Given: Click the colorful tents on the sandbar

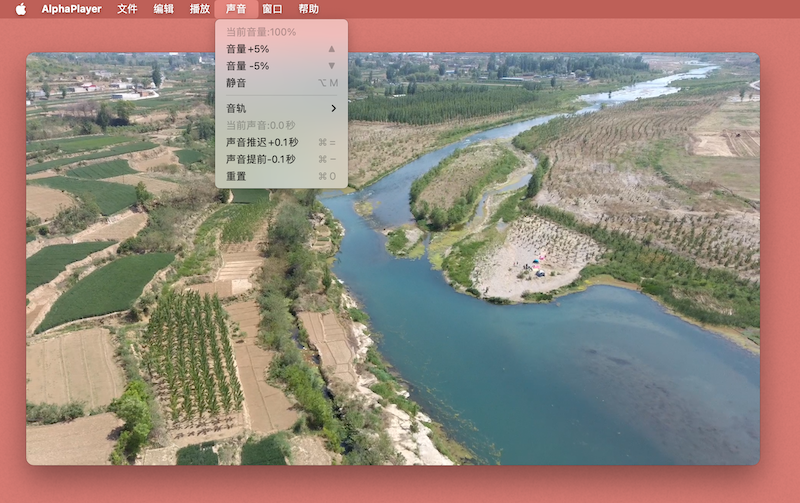Looking at the screenshot, I should point(538,266).
